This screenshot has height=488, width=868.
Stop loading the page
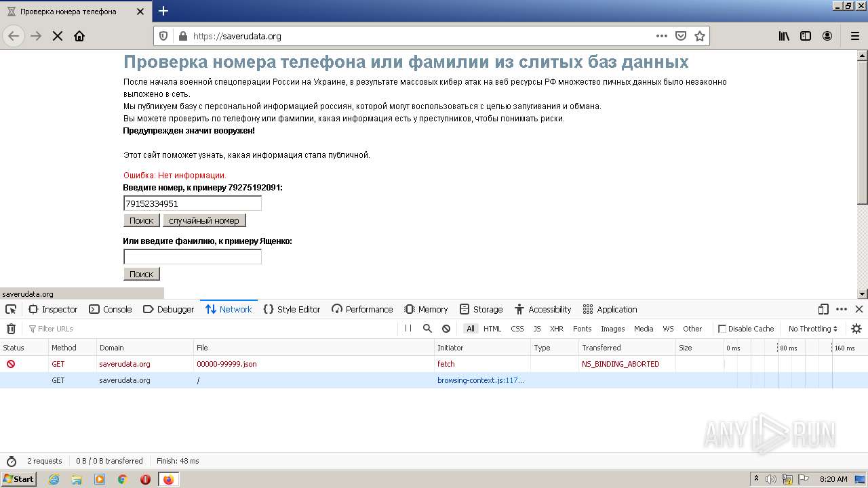(58, 36)
